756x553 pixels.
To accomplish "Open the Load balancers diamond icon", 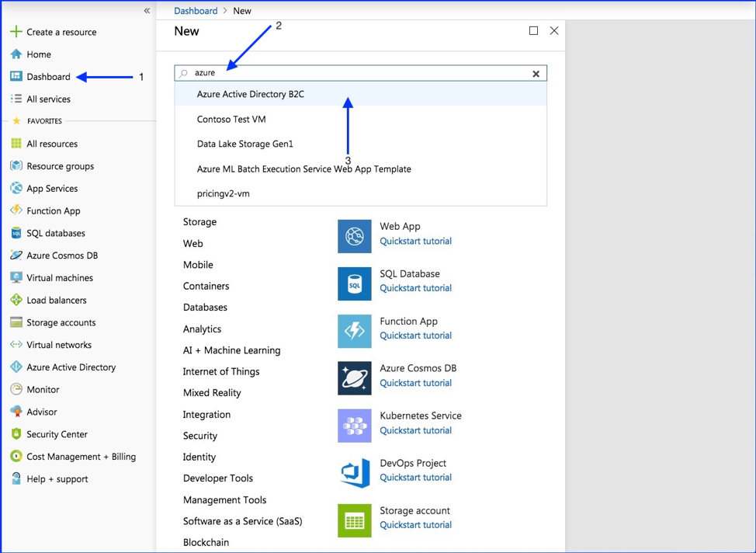I will pyautogui.click(x=16, y=300).
